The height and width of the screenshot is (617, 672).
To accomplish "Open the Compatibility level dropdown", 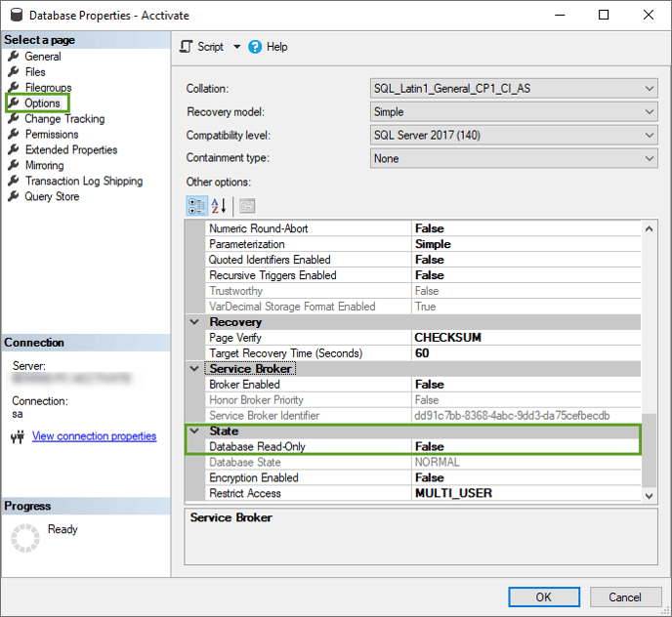I will 514,135.
